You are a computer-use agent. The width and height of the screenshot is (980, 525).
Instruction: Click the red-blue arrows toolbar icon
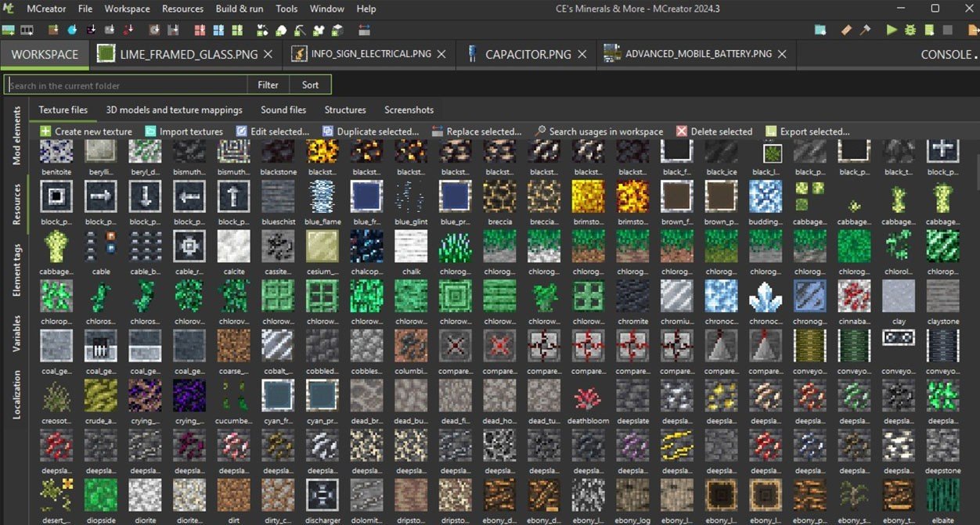[x=364, y=31]
